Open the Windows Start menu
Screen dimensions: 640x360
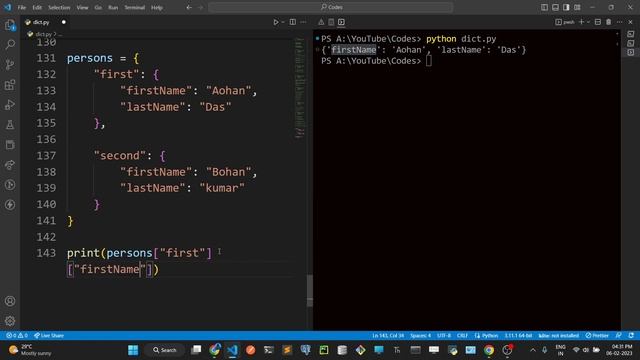(x=133, y=350)
